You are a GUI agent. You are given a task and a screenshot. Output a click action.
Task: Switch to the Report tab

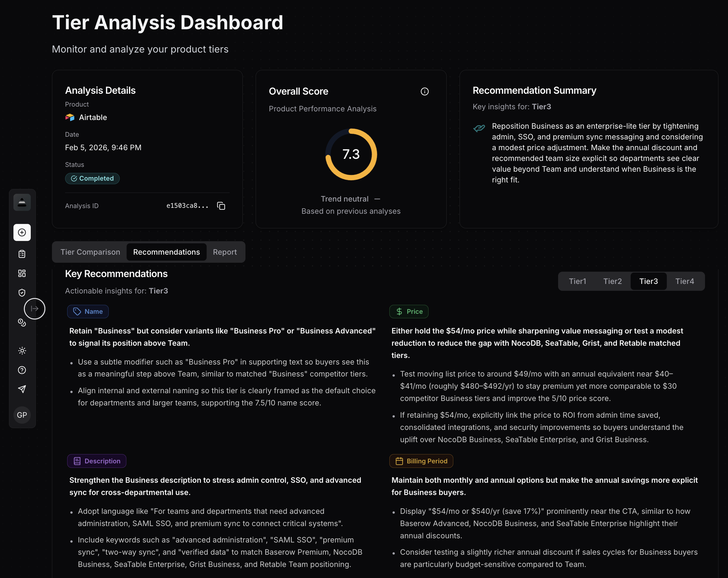tap(225, 252)
